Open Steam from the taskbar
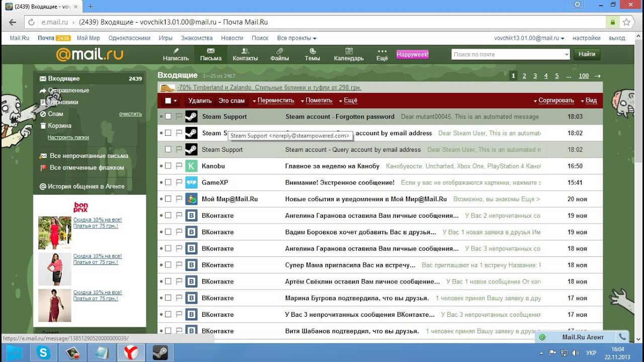The width and height of the screenshot is (644, 362). tap(160, 353)
